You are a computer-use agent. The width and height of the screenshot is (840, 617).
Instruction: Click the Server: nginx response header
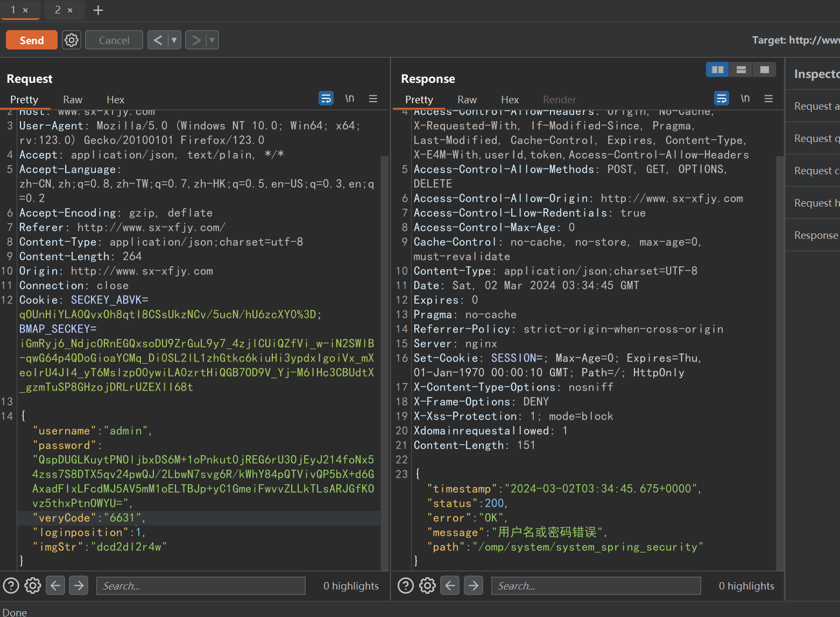coord(455,343)
